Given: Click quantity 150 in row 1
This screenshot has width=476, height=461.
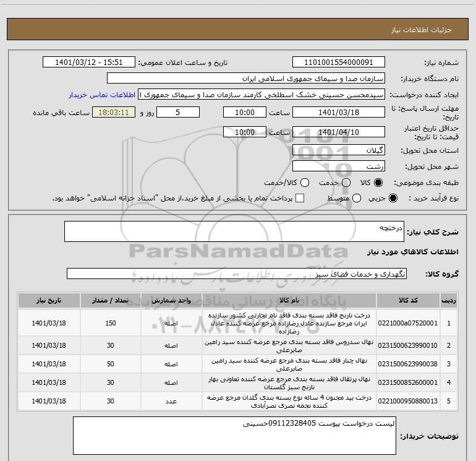Looking at the screenshot, I should (x=111, y=323).
